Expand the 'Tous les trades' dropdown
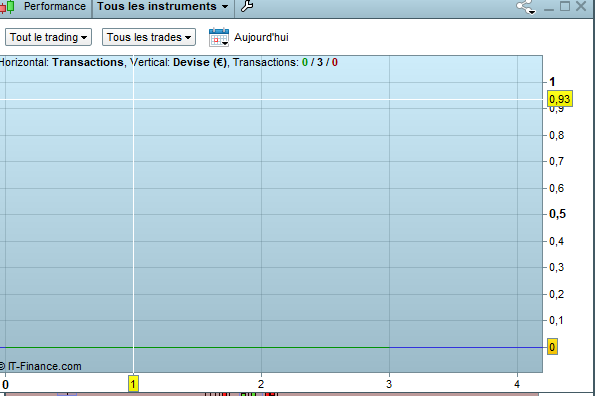The width and height of the screenshot is (595, 396). tap(149, 37)
